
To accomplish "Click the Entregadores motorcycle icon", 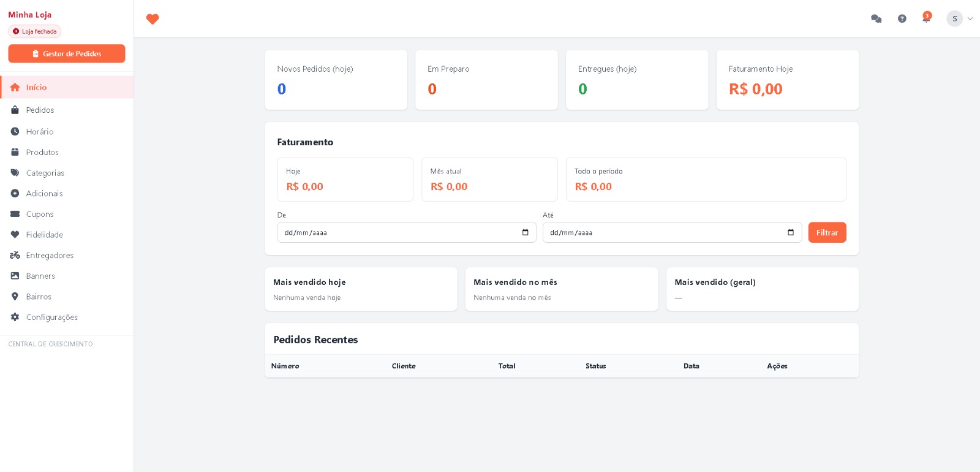I will click(x=15, y=255).
